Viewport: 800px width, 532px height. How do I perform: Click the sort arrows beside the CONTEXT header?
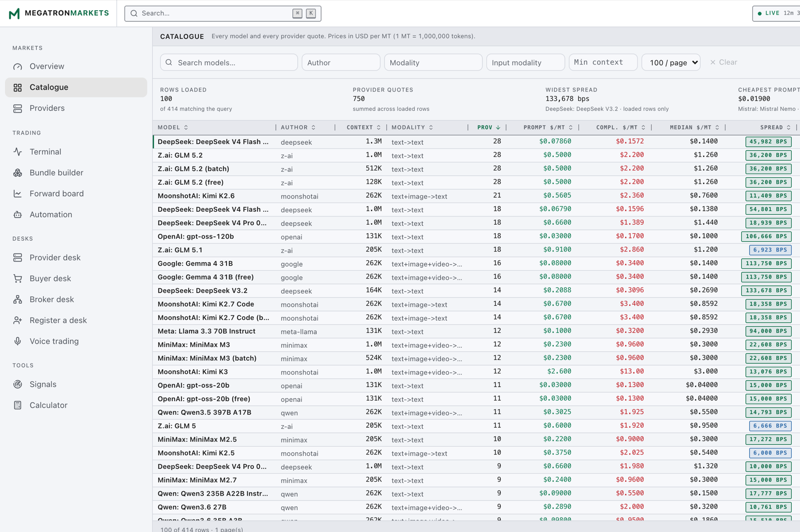pyautogui.click(x=379, y=127)
